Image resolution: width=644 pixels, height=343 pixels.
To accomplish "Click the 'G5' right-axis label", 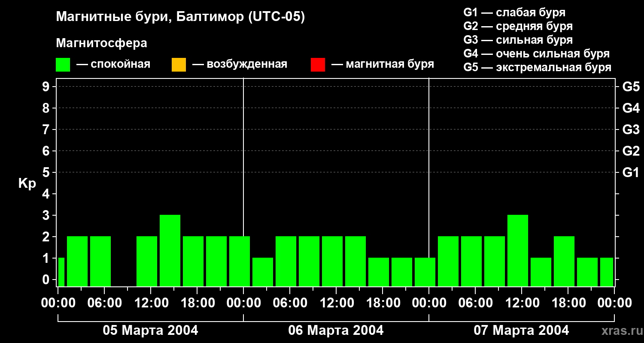I will (631, 87).
